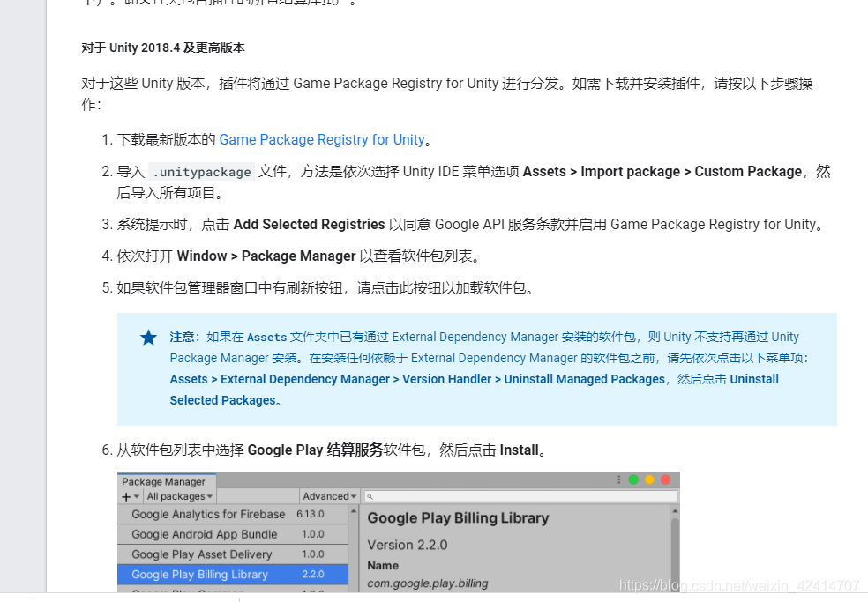
Task: Click version 6.13.0 of Firebase Analytics
Action: [310, 514]
